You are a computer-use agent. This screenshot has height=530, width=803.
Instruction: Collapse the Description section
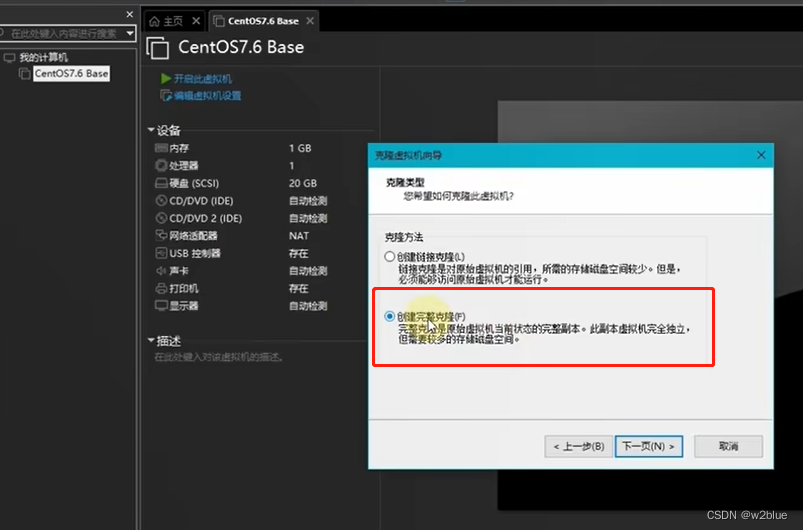(x=151, y=340)
